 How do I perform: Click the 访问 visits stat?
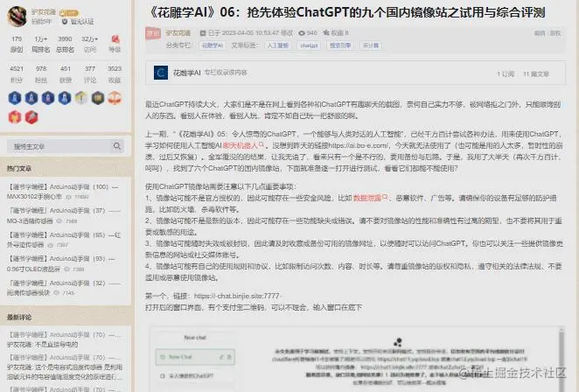point(90,44)
